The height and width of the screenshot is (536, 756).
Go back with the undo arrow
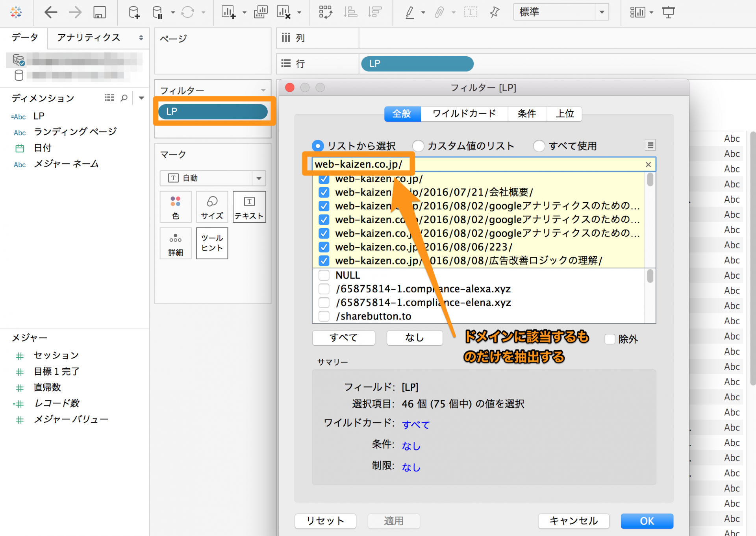50,12
